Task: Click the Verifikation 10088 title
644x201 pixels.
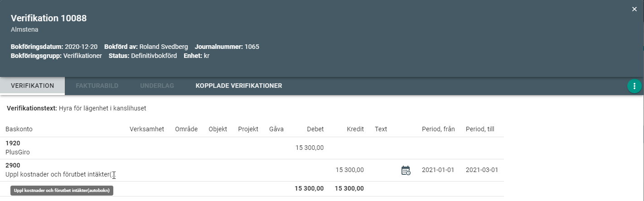Action: pyautogui.click(x=48, y=19)
